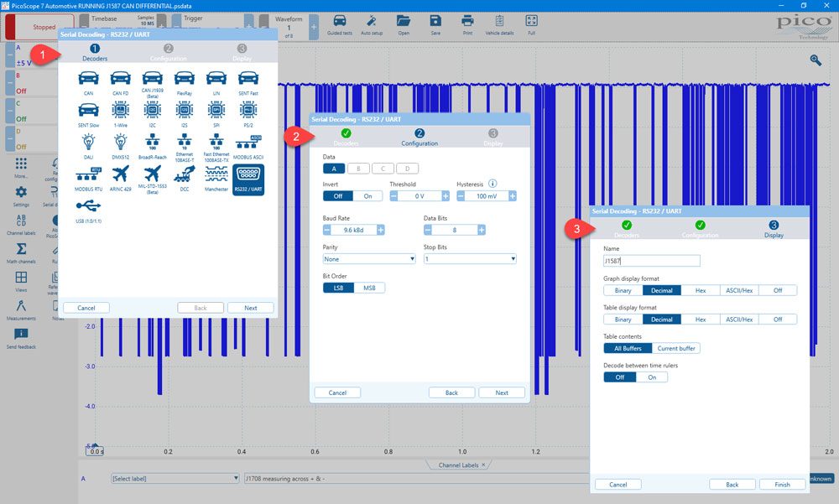Open Vehicle details from toolbar
The width and height of the screenshot is (839, 504).
(x=499, y=24)
